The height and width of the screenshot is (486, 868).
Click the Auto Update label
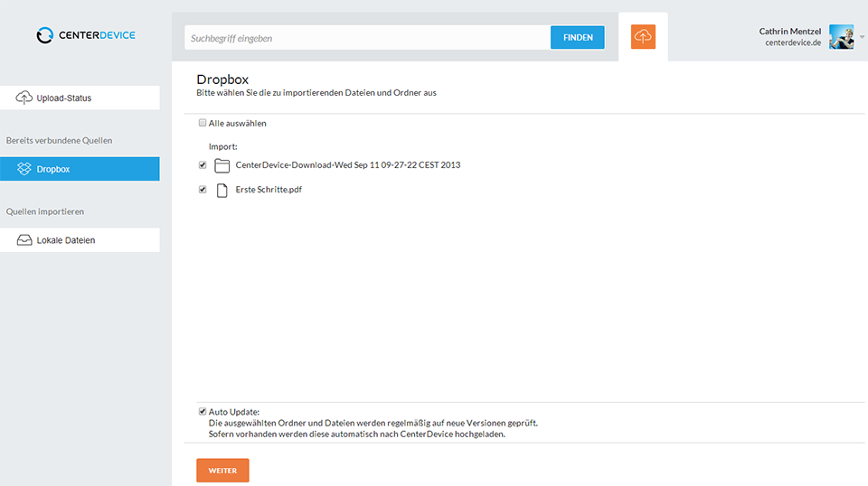point(233,412)
